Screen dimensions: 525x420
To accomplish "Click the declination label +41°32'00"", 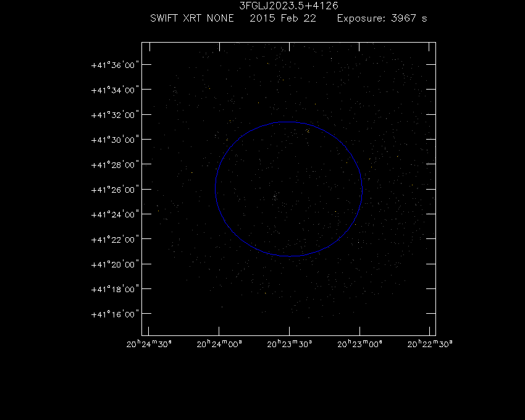I will tap(115, 115).
